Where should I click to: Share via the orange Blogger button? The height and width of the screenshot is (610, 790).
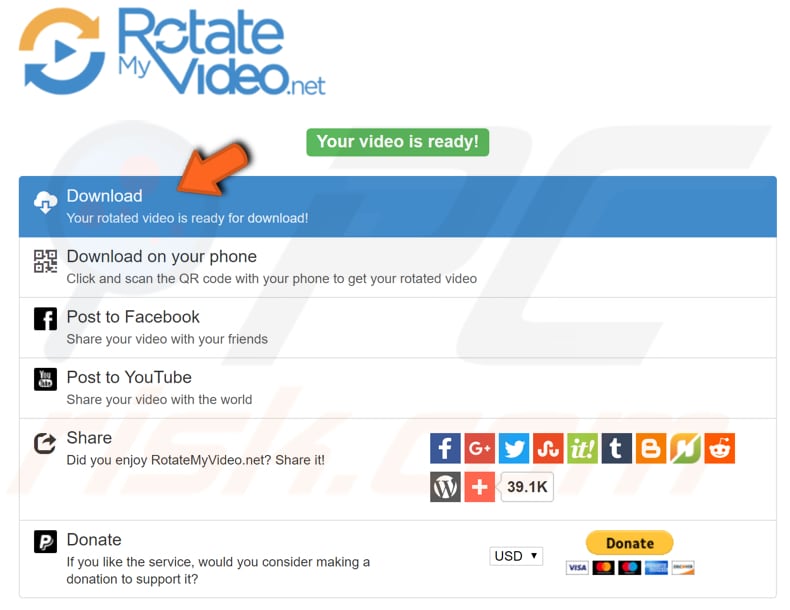pos(650,448)
